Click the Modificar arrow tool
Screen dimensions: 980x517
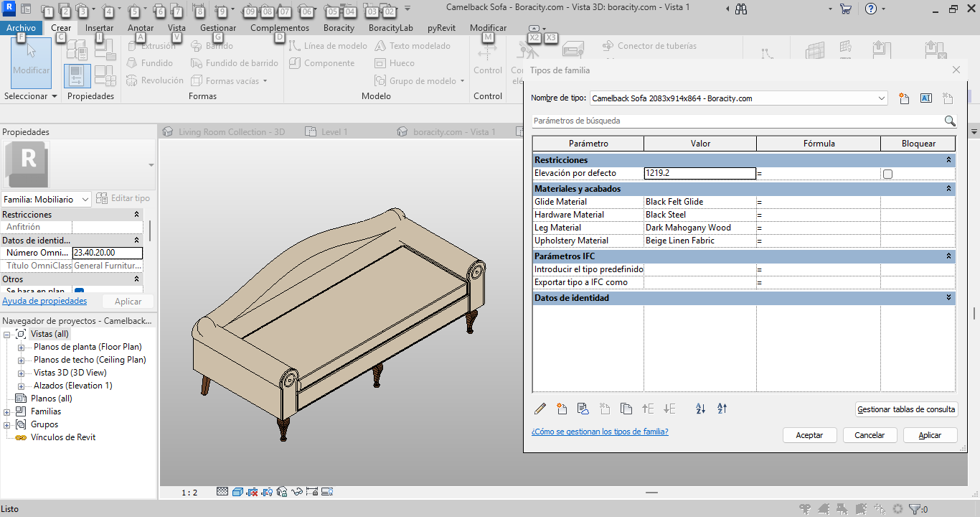[32, 62]
